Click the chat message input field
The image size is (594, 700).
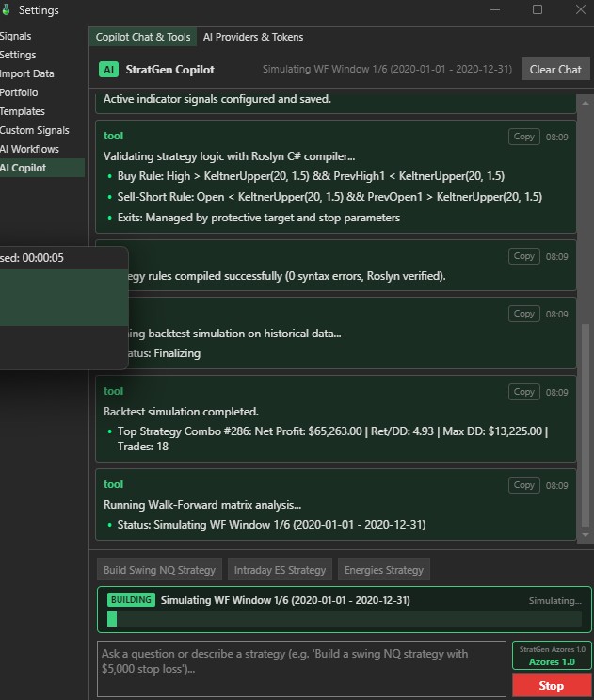[301, 669]
